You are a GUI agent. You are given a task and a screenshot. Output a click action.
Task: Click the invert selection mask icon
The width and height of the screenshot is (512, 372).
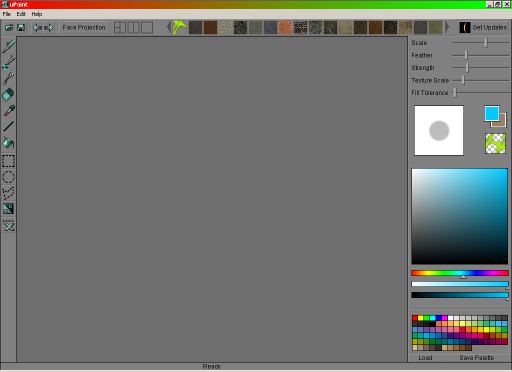point(9,209)
